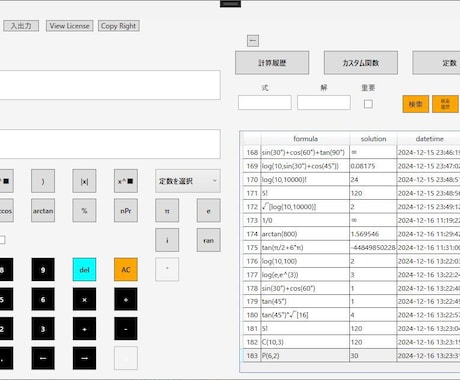Switch to the カスタム関数 tab
The height and width of the screenshot is (380, 460).
[x=361, y=63]
